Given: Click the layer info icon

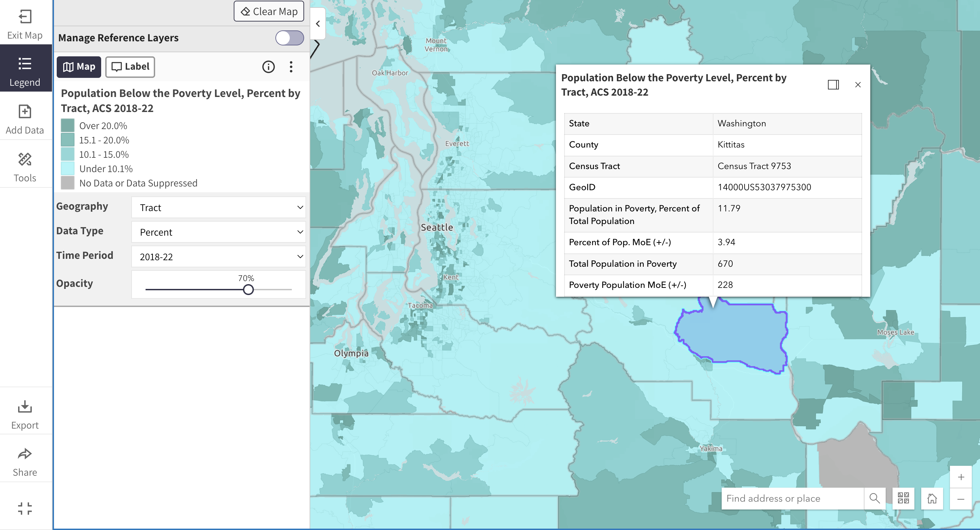Looking at the screenshot, I should (x=268, y=67).
